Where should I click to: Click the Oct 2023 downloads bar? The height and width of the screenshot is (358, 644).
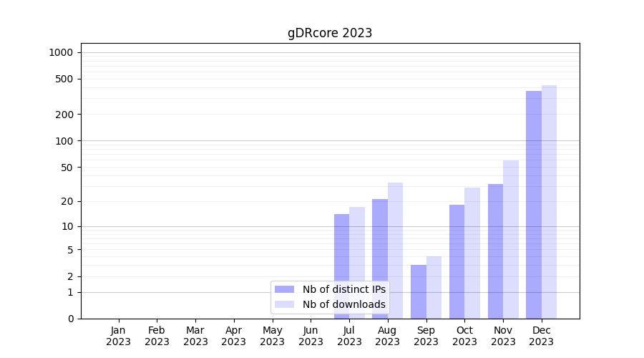tap(472, 253)
